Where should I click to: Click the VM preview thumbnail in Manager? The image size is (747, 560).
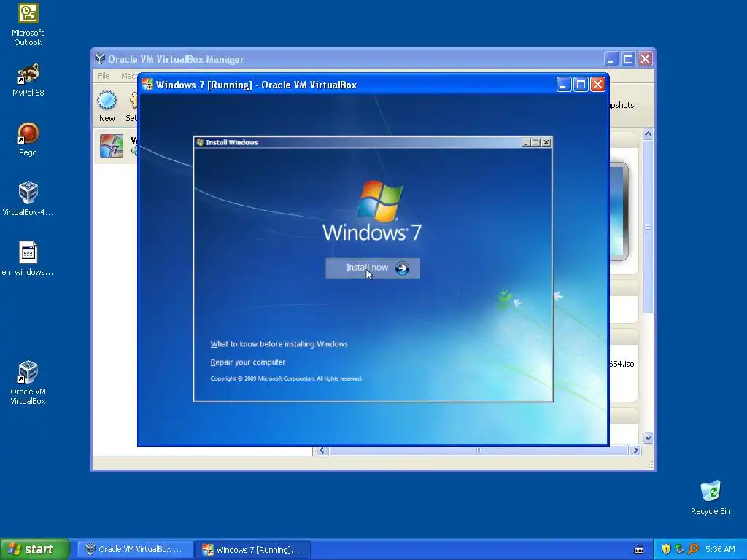click(x=619, y=211)
